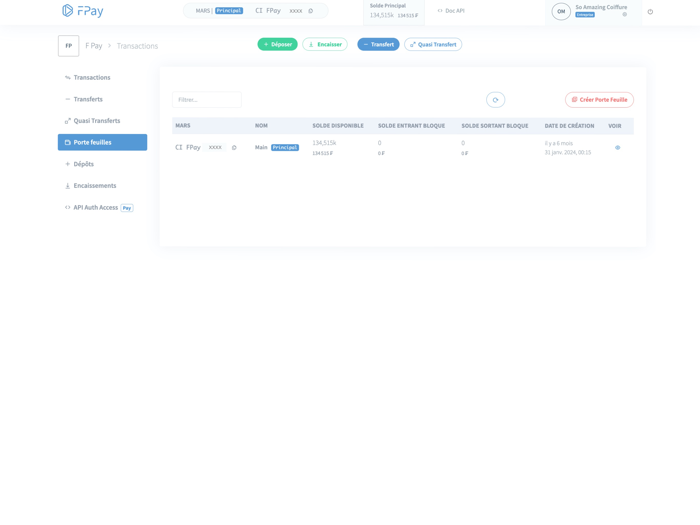Click NOM column header
Screen dimensions: 700x525
click(x=261, y=126)
